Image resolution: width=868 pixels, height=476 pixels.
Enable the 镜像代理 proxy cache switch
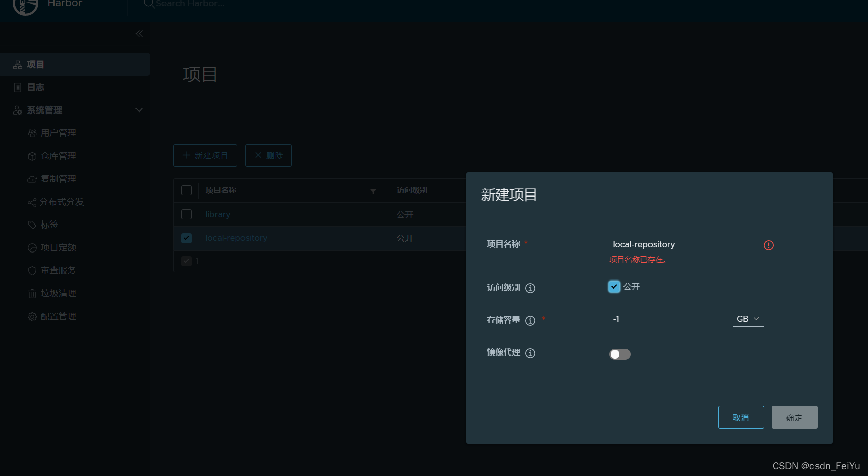(620, 354)
